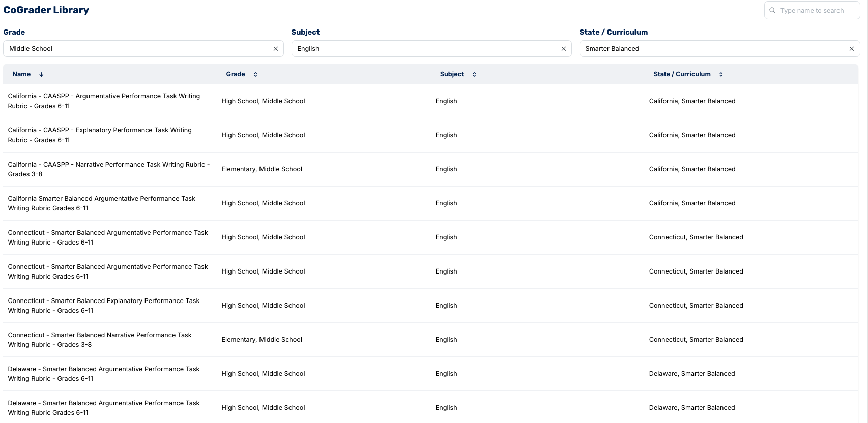Clear the Middle School grade filter

pos(276,49)
